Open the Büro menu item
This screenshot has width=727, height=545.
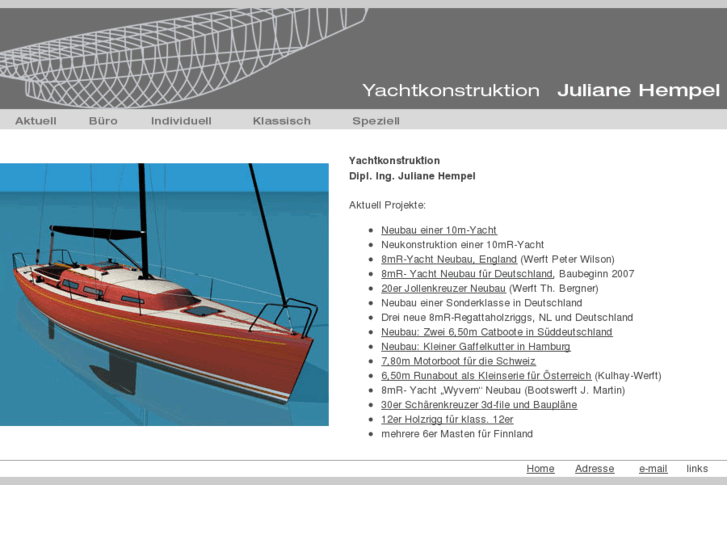[x=103, y=121]
